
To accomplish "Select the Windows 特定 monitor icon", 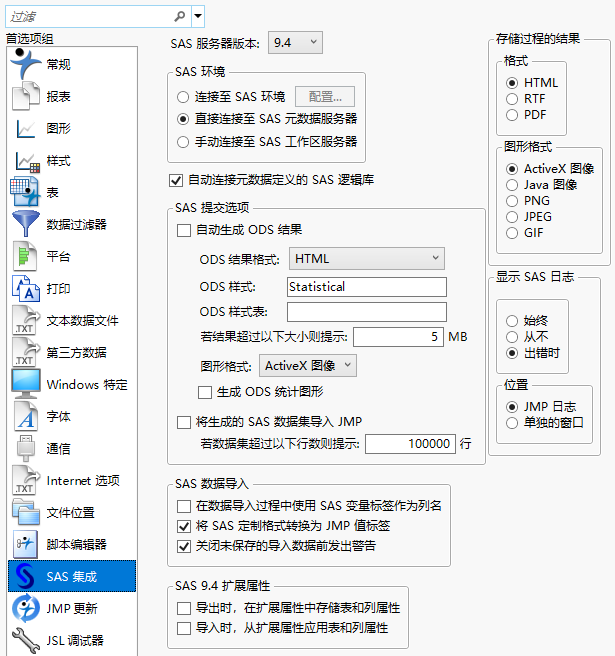I will click(26, 384).
